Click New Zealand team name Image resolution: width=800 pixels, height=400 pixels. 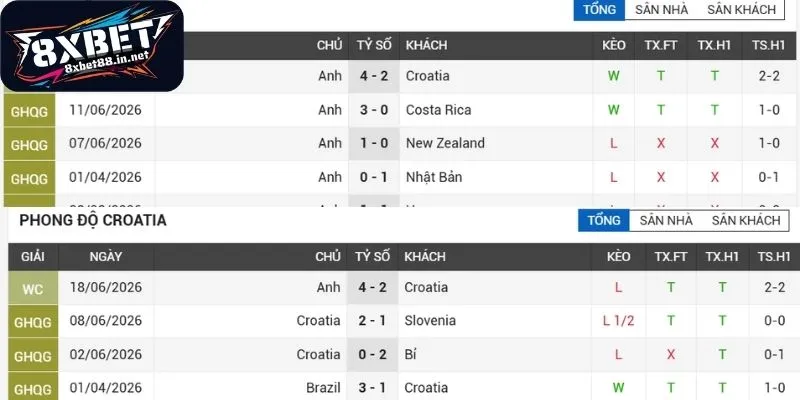tap(445, 143)
